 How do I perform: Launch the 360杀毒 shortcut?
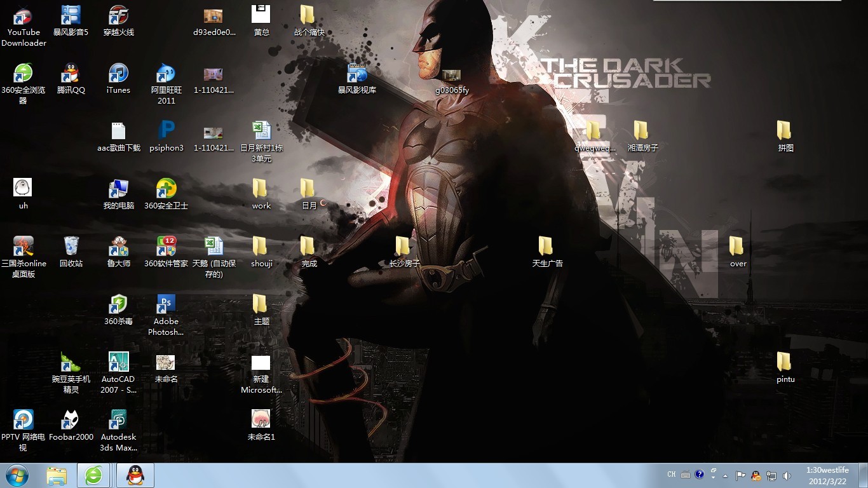pyautogui.click(x=119, y=310)
